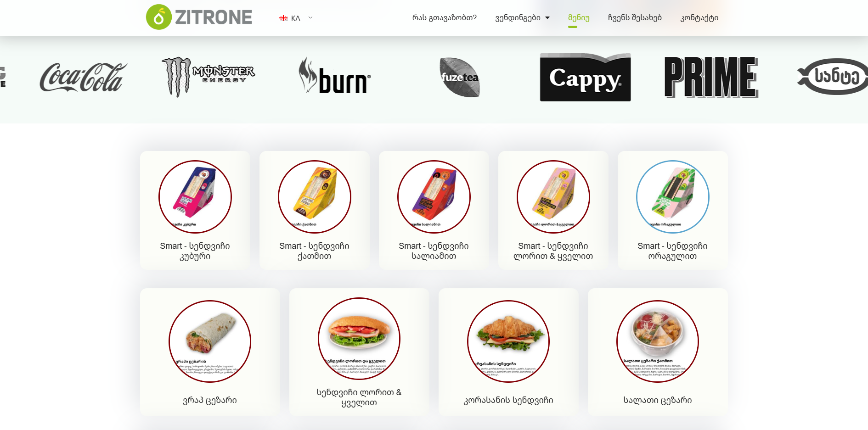Viewport: 868px width, 430px height.
Task: Click the Burn brand logo
Action: [x=334, y=76]
